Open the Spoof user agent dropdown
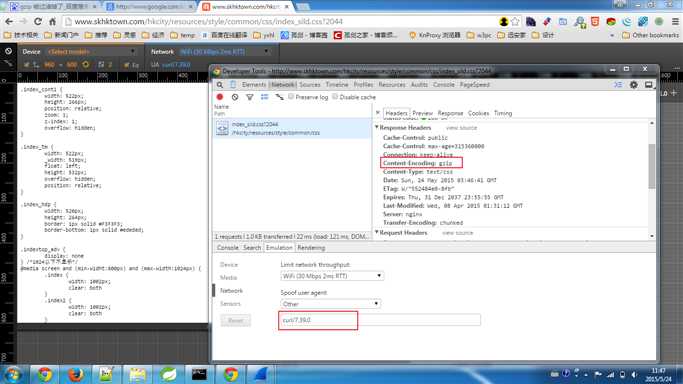The height and width of the screenshot is (384, 683). 331,304
